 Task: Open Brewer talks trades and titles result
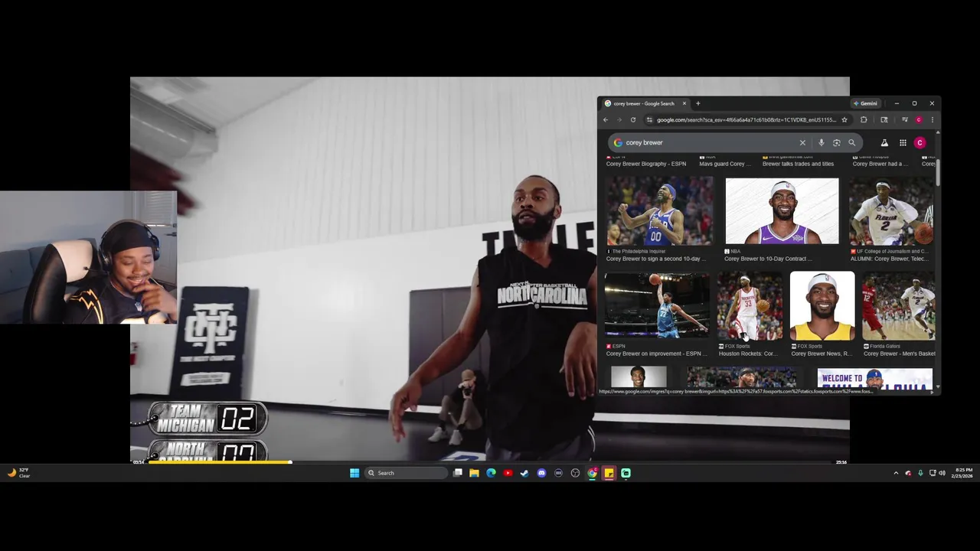tap(798, 164)
